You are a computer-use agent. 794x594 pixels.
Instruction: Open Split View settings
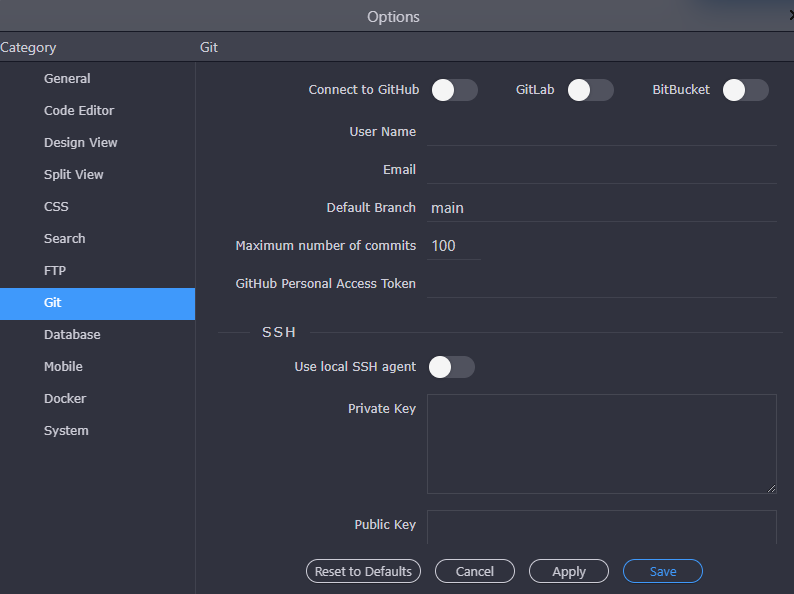coord(74,175)
